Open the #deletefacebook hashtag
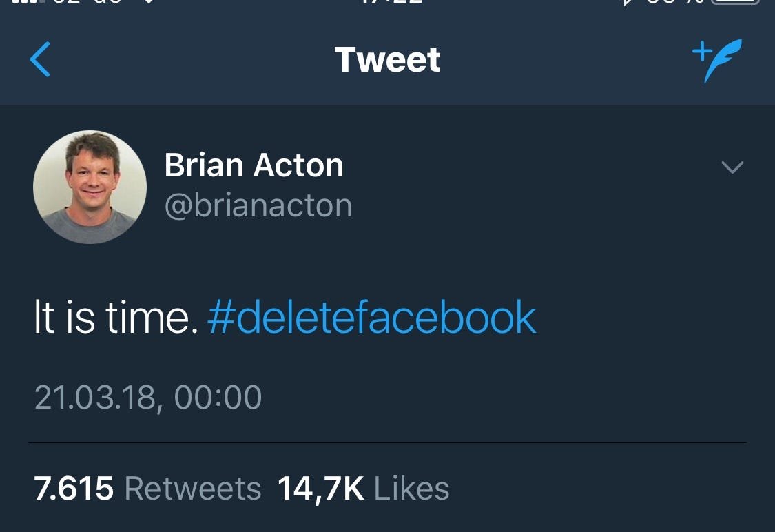Image resolution: width=775 pixels, height=532 pixels. pyautogui.click(x=371, y=318)
